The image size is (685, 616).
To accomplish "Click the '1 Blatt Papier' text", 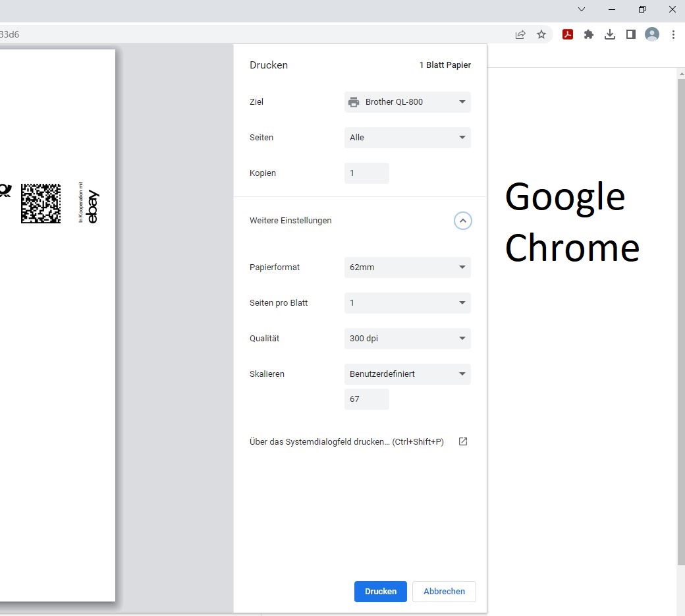I will click(445, 65).
